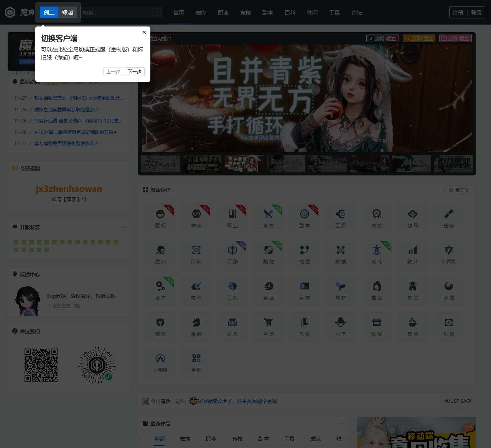The width and height of the screenshot is (491, 448).
Task: Open the 宠物 pet tile
Action: click(x=160, y=326)
